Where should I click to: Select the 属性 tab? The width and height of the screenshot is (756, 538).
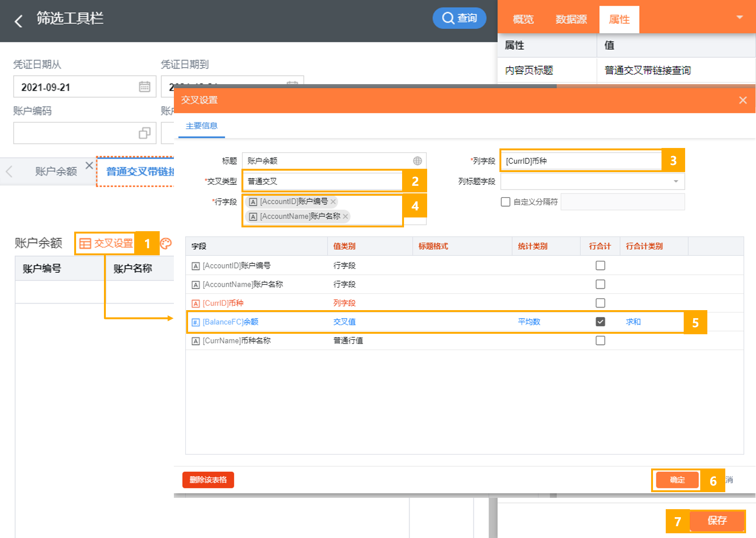pos(619,19)
